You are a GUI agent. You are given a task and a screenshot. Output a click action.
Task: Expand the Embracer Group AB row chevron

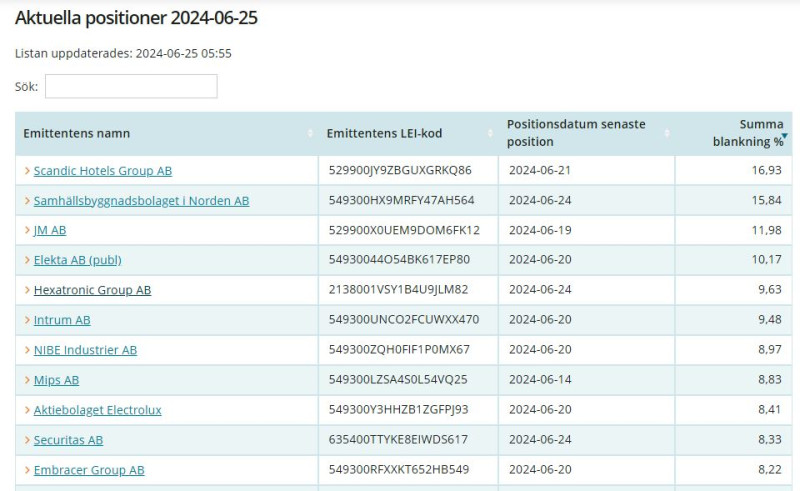click(28, 470)
